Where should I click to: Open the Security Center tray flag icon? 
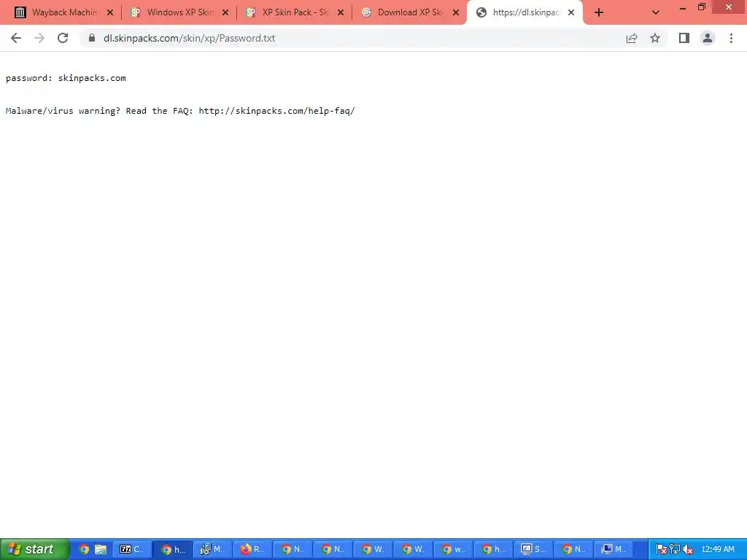[661, 550]
